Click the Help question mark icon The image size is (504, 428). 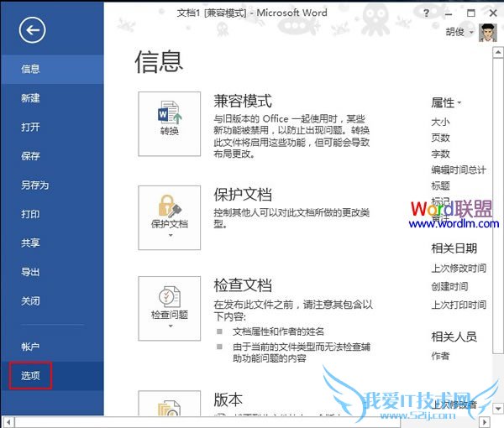426,13
